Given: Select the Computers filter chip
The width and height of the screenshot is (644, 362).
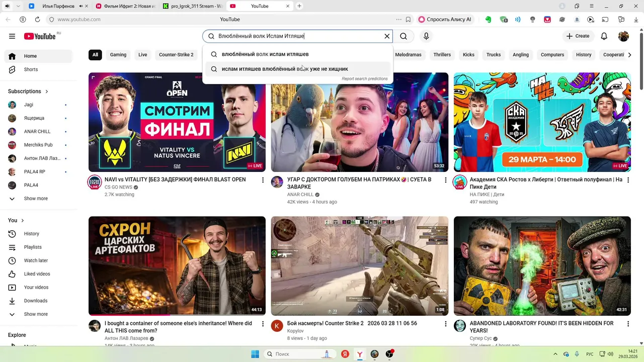Looking at the screenshot, I should point(552,55).
